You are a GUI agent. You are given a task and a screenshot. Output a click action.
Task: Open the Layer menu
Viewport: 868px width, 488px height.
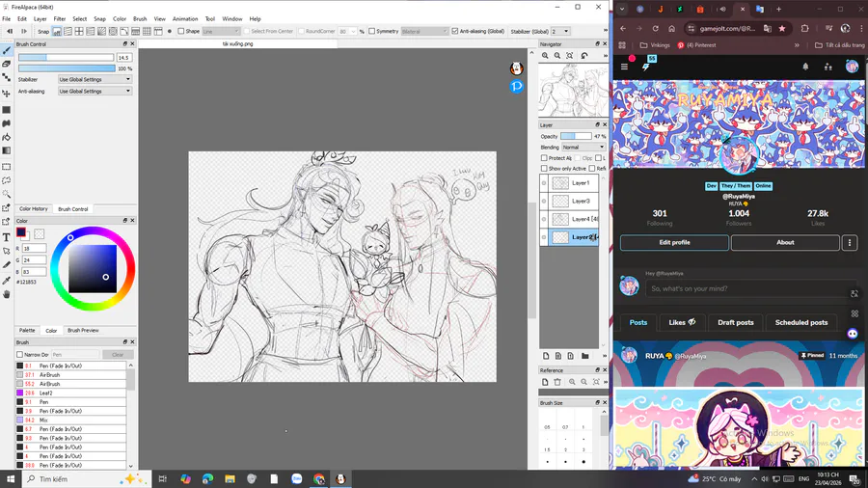40,19
